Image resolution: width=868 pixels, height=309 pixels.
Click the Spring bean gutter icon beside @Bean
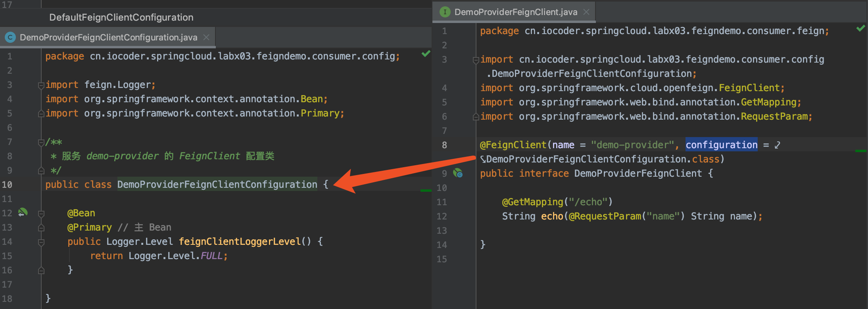click(x=23, y=213)
